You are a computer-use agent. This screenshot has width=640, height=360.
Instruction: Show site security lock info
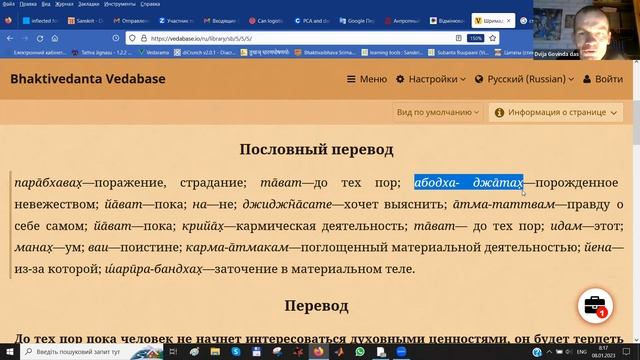coord(144,38)
